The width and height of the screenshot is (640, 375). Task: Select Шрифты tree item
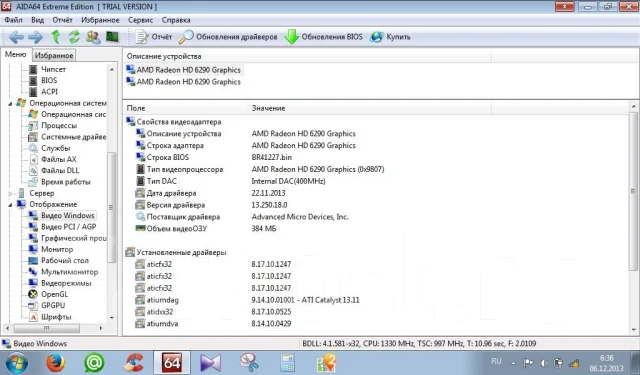pos(56,317)
